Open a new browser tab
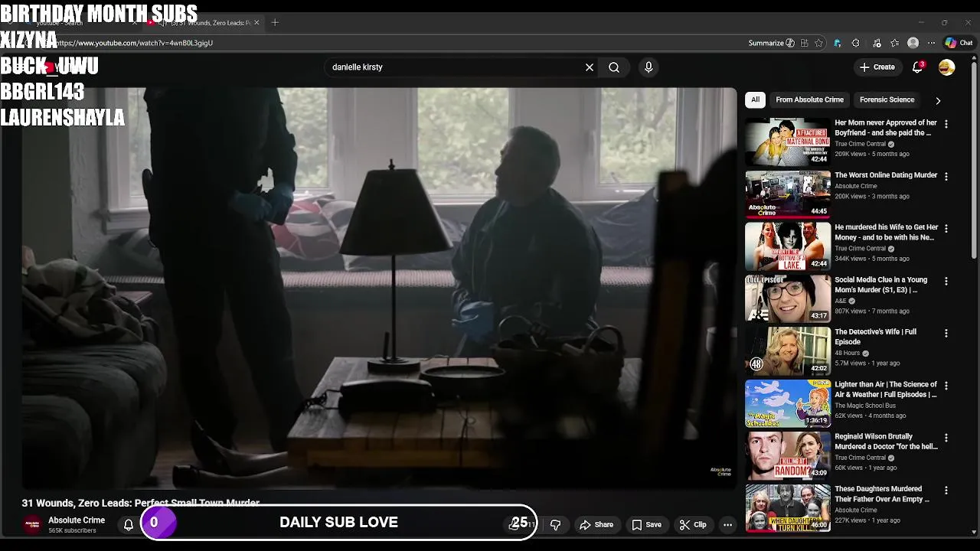 [275, 23]
